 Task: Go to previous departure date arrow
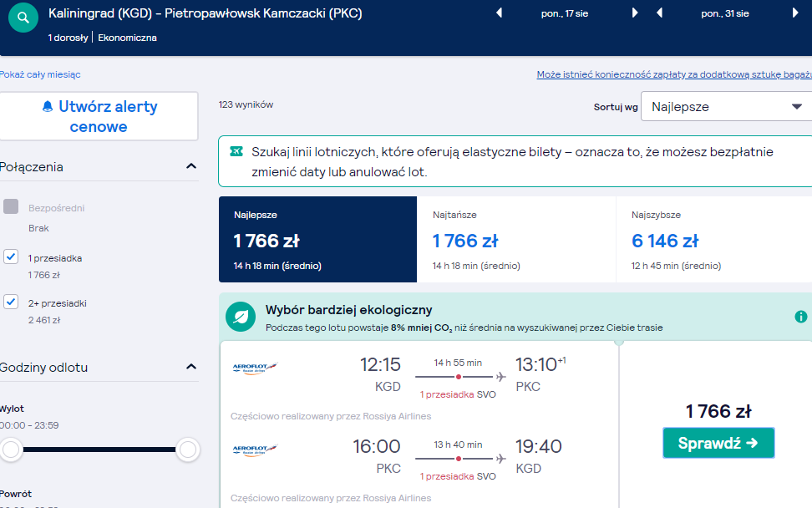[x=500, y=13]
